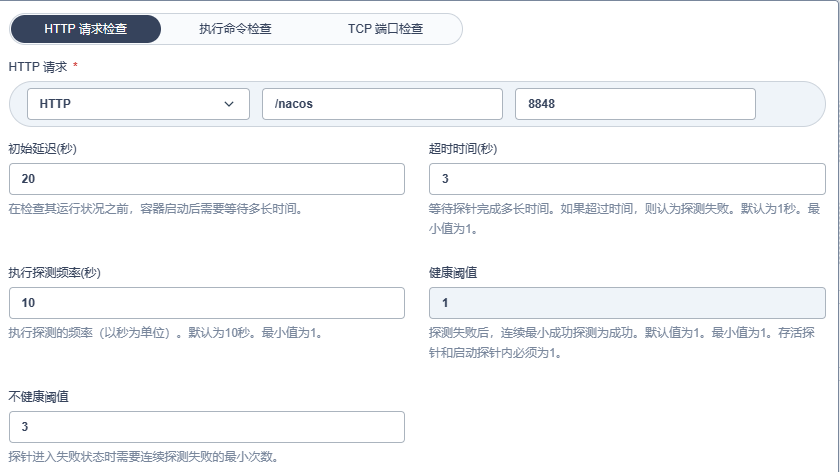
Task: Click the 执行探测频率(秒) label
Action: [x=55, y=272]
